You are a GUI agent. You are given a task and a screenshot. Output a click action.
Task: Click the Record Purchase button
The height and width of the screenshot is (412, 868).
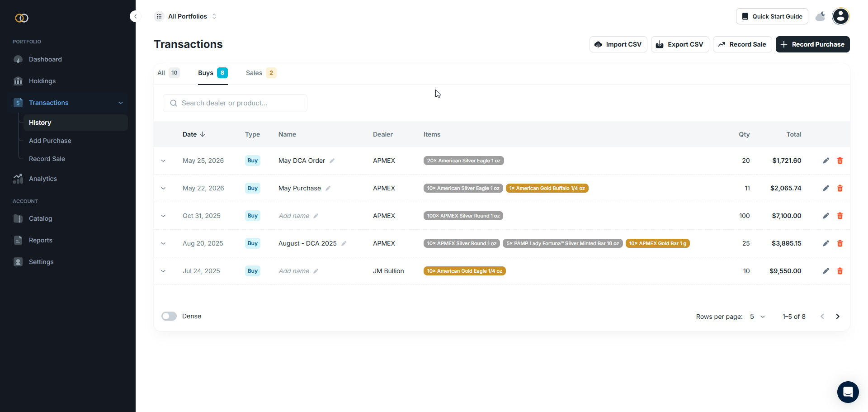click(813, 44)
